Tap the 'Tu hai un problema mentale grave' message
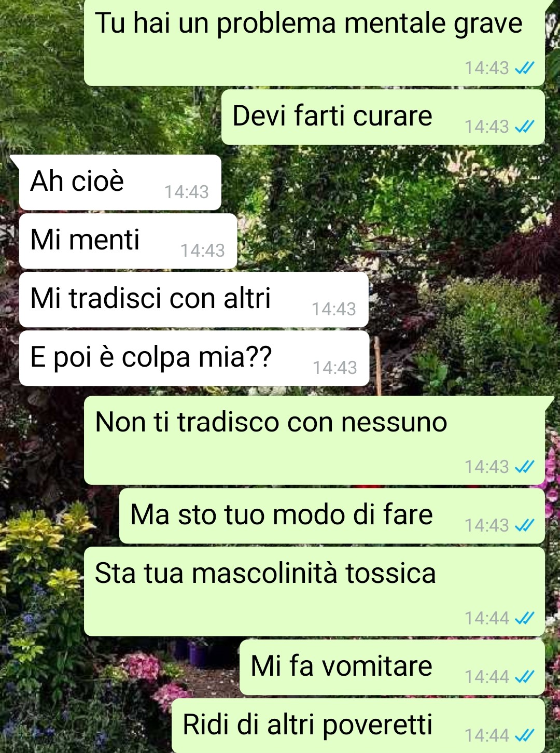This screenshot has width=560, height=753. coord(314,43)
